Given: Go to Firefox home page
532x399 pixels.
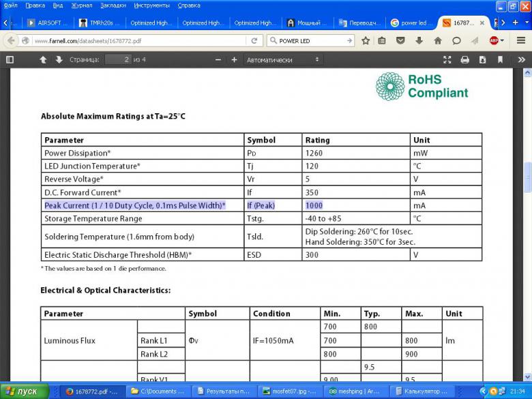Looking at the screenshot, I should (x=438, y=41).
